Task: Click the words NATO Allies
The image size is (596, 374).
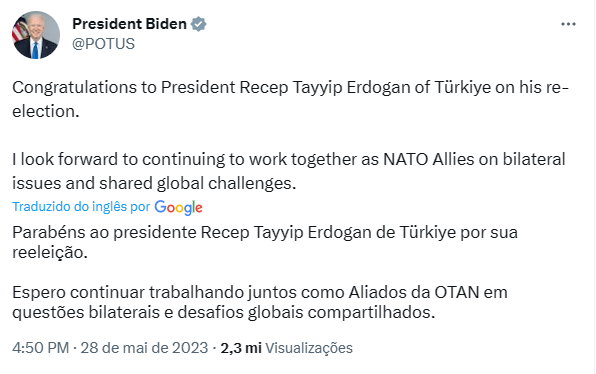Action: coord(429,159)
